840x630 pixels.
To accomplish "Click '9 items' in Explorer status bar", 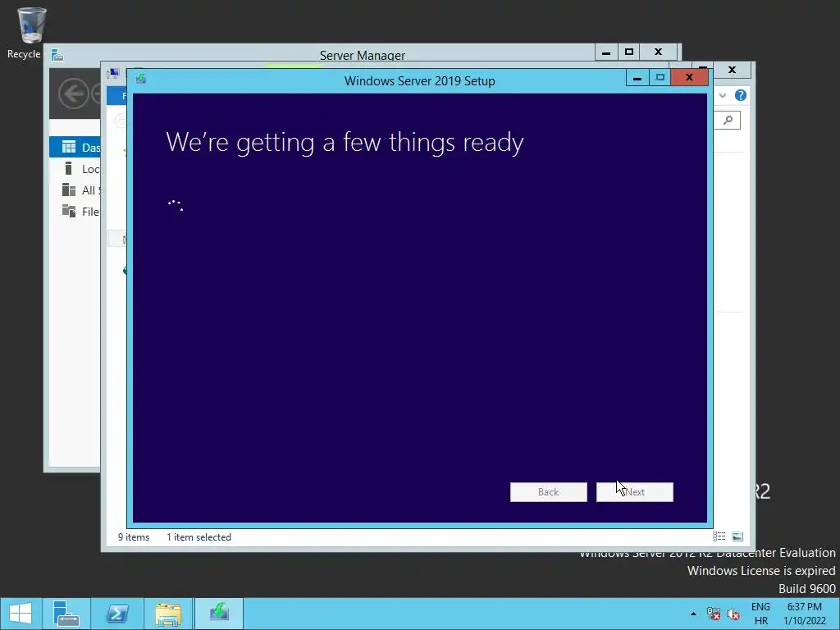I will click(134, 536).
